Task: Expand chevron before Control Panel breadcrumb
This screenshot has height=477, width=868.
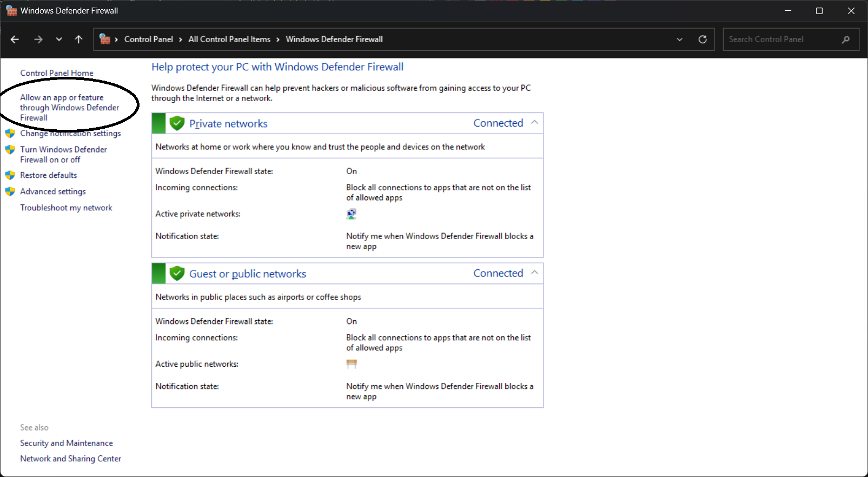Action: click(x=116, y=39)
